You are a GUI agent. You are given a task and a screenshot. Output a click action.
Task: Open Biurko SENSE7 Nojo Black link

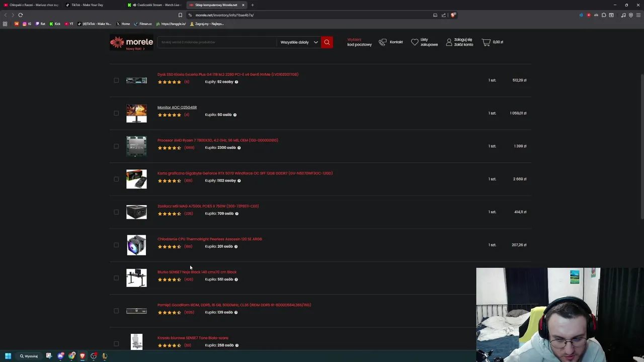[197, 272]
